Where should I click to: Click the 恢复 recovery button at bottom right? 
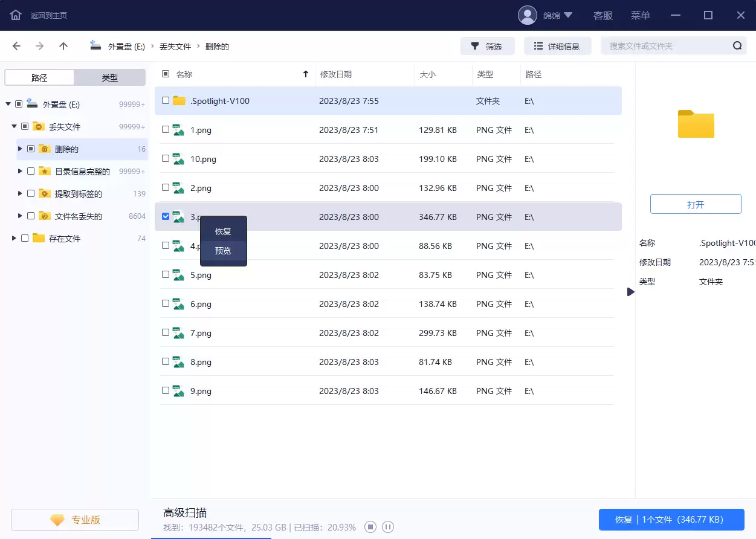671,519
